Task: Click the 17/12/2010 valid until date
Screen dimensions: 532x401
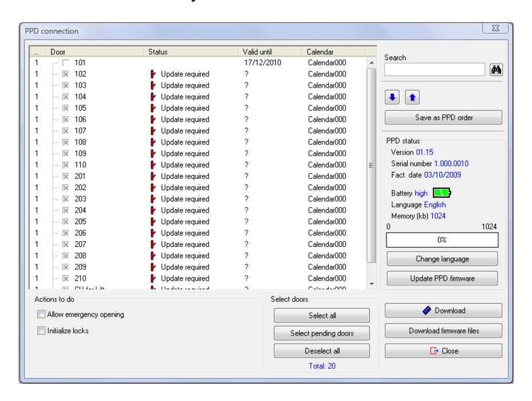Action: [263, 62]
